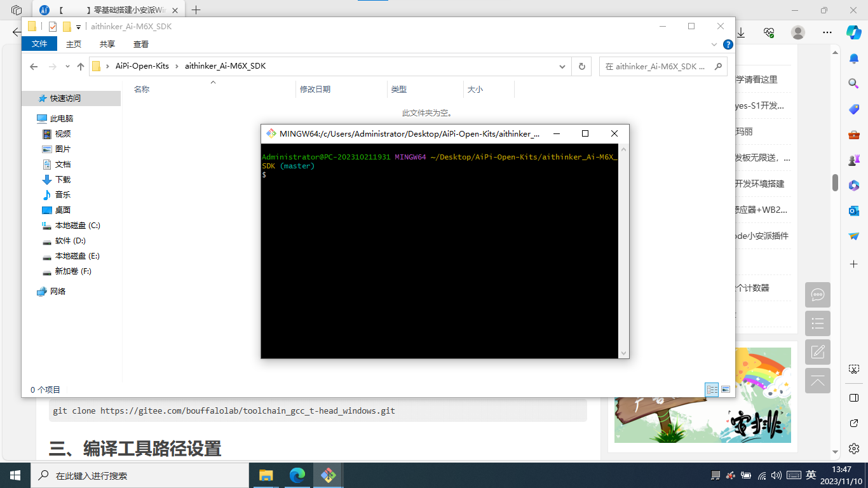Add a sidebar app with plus icon
Image resolution: width=868 pixels, height=488 pixels.
coord(854,264)
